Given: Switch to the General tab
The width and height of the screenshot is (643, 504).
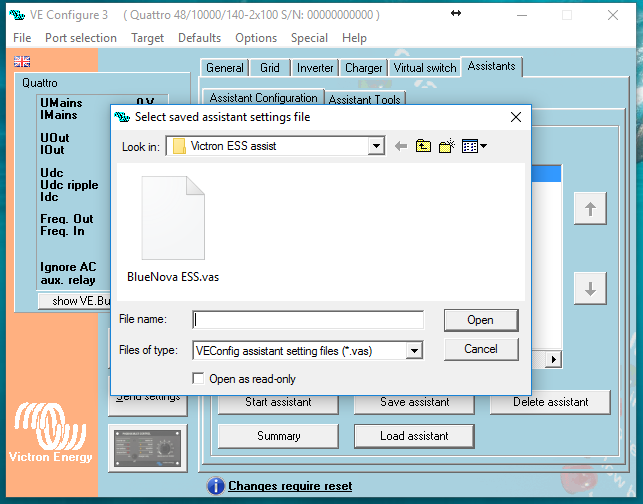Looking at the screenshot, I should pyautogui.click(x=225, y=68).
